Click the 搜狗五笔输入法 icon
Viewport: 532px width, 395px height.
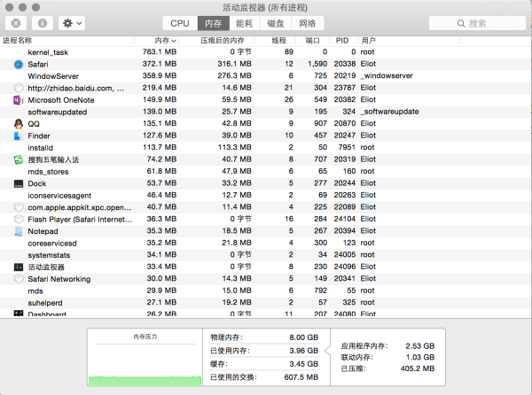[19, 159]
